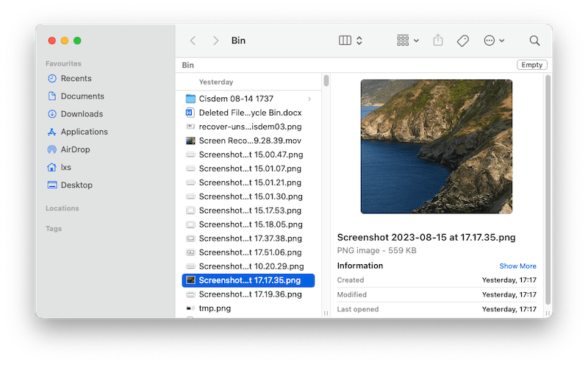Click the Word document file icon
The height and width of the screenshot is (365, 588).
[x=190, y=113]
